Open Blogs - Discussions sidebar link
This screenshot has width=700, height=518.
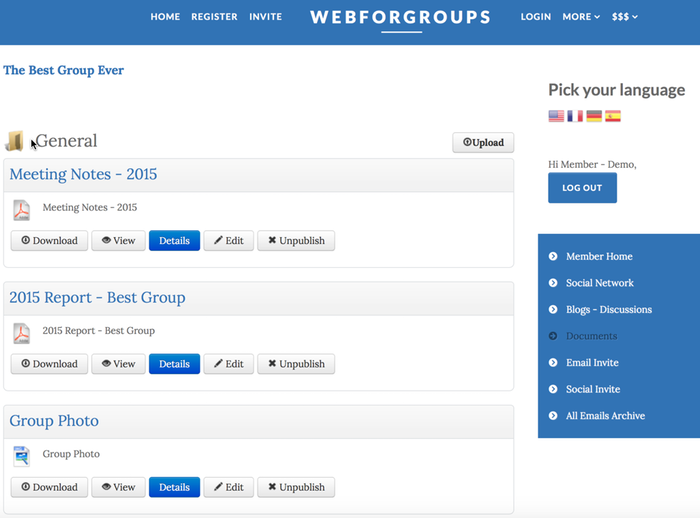[609, 309]
